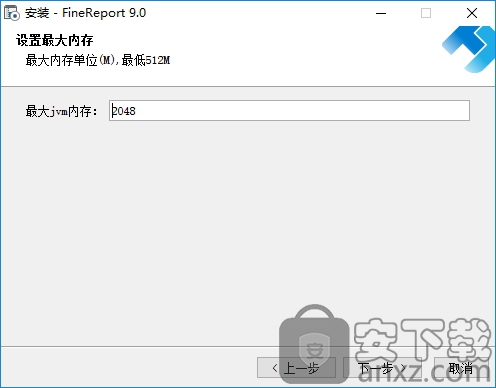This screenshot has height=388, width=496.
Task: Click the 安装 - FineReport 9.0 window title
Action: click(85, 13)
